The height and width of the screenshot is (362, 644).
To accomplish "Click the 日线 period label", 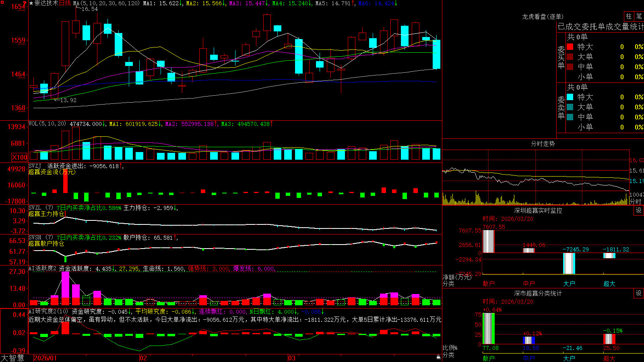I will click(x=65, y=3).
